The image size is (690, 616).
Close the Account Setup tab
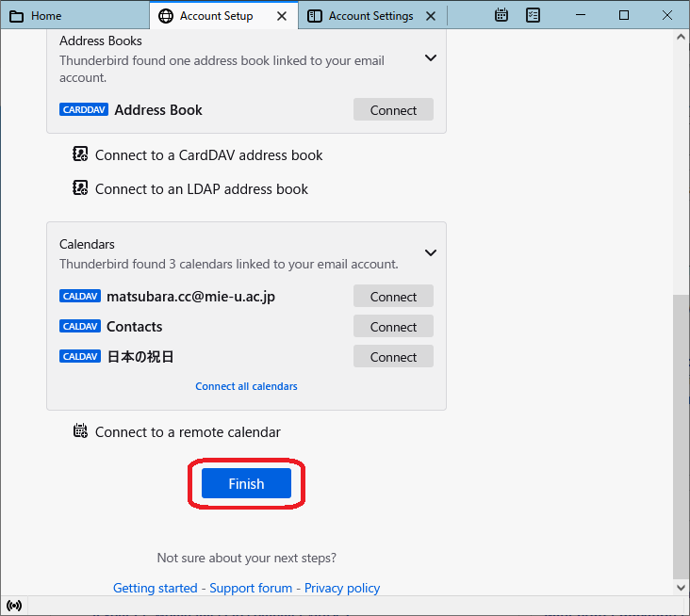click(282, 16)
